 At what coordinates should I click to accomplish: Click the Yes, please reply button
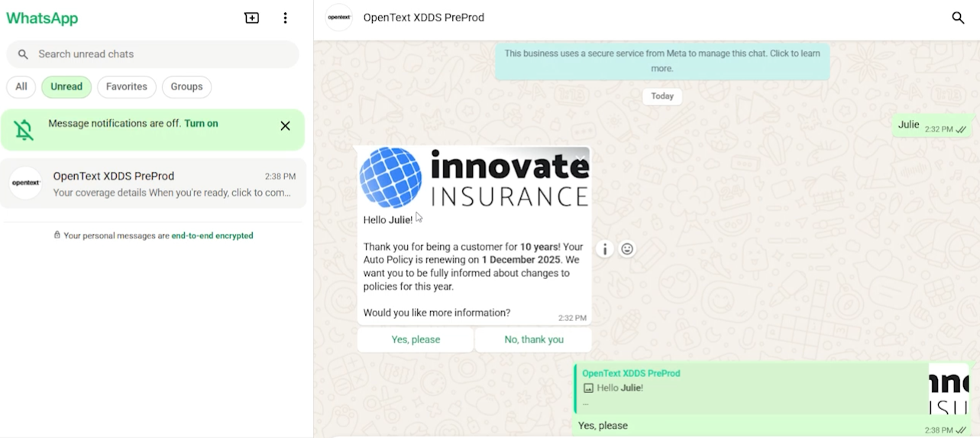(x=416, y=339)
